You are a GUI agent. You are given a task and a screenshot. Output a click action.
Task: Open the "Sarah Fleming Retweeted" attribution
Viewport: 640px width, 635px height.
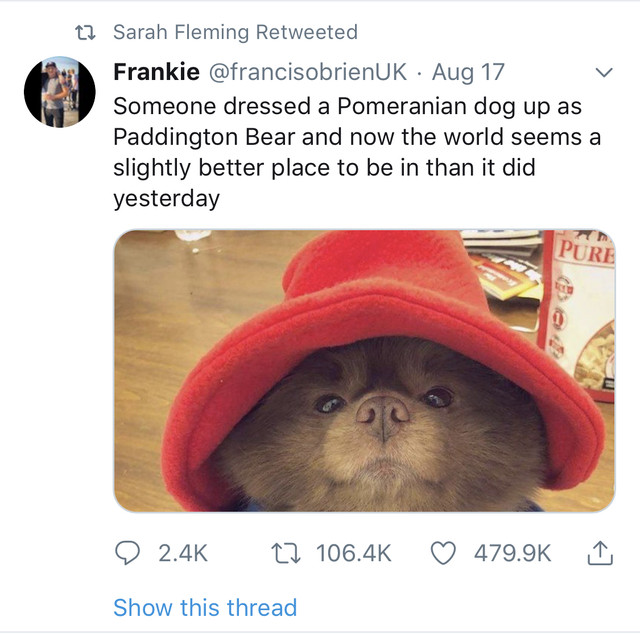[x=234, y=32]
